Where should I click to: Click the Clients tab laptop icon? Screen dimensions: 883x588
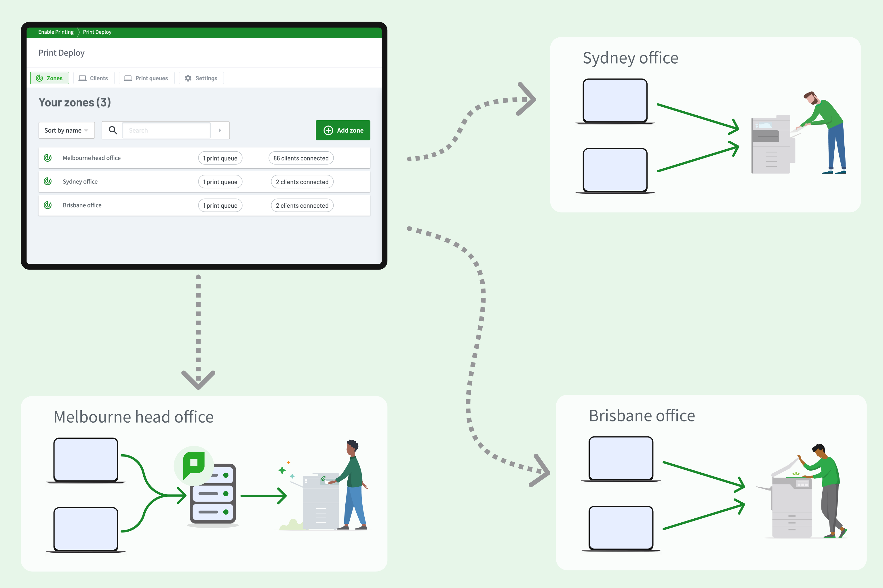83,78
